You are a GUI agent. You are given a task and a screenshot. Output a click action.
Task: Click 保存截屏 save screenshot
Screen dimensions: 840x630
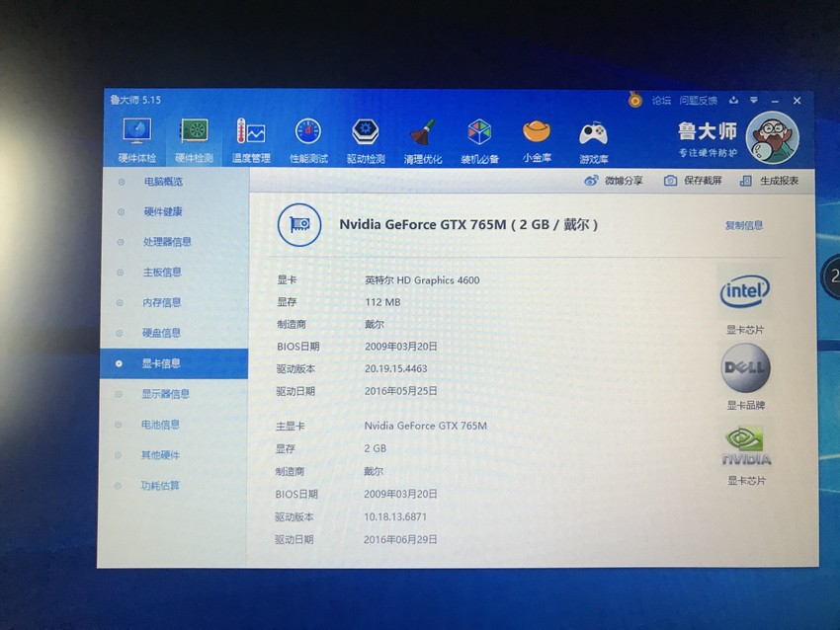pyautogui.click(x=693, y=181)
